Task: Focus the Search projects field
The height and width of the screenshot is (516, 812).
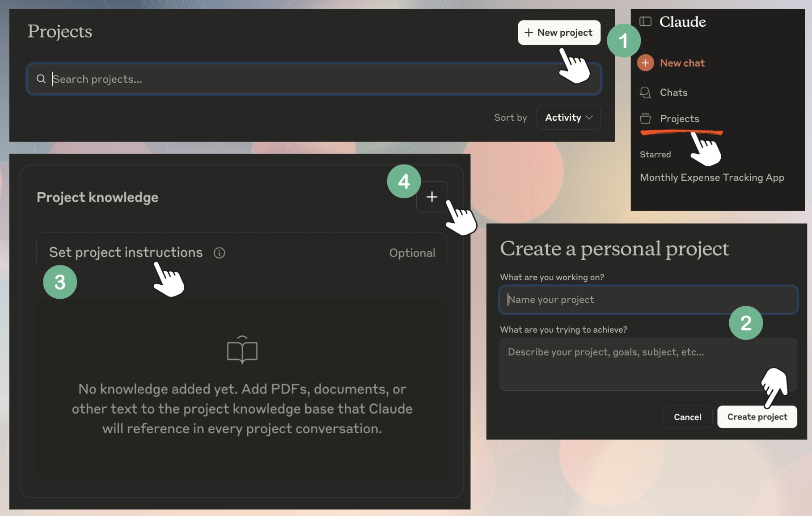Action: 314,79
